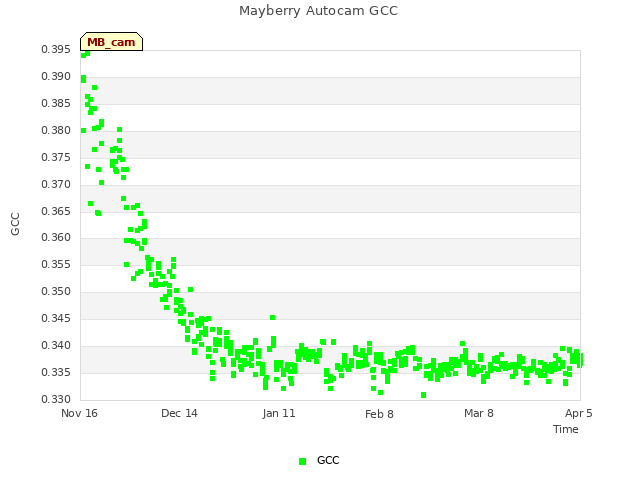Click the Dec 14 x-axis label
The width and height of the screenshot is (640, 480).
pos(179,413)
